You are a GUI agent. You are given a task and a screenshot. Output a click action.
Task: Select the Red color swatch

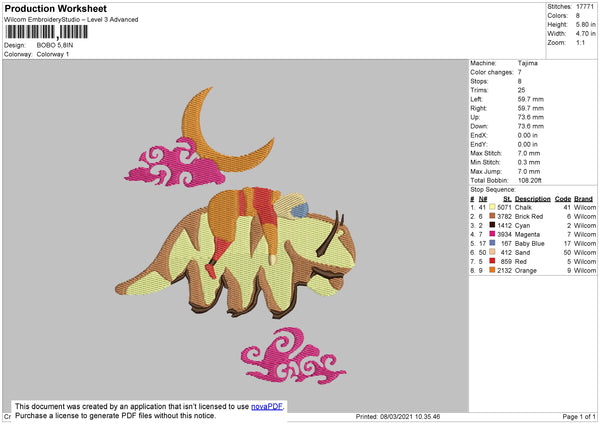pyautogui.click(x=492, y=261)
